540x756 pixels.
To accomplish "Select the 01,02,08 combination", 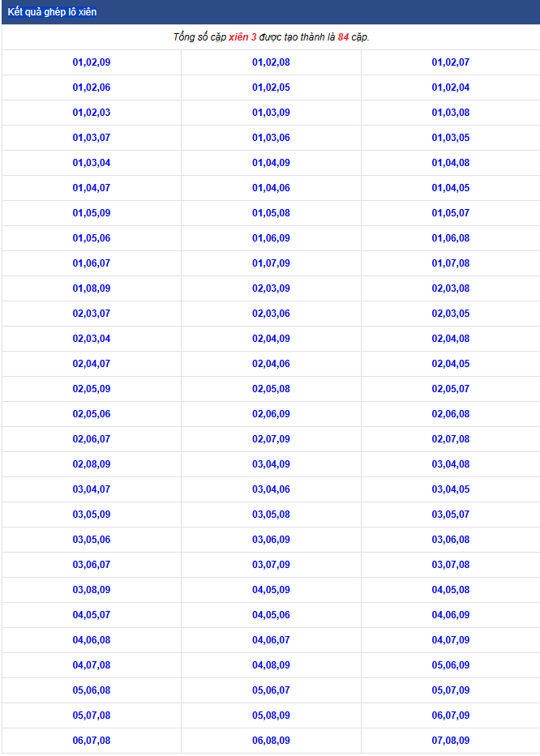I will pos(271,62).
